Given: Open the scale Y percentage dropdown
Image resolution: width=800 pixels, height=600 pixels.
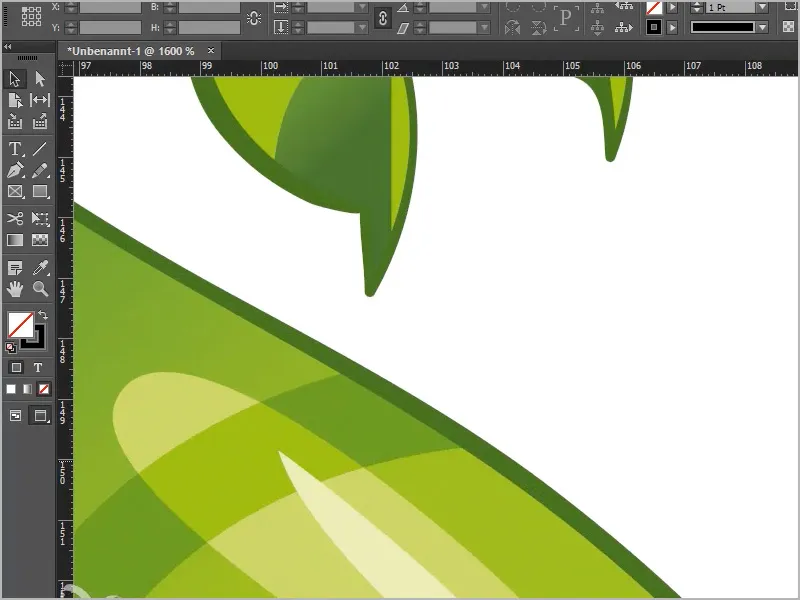Looking at the screenshot, I should pos(362,27).
